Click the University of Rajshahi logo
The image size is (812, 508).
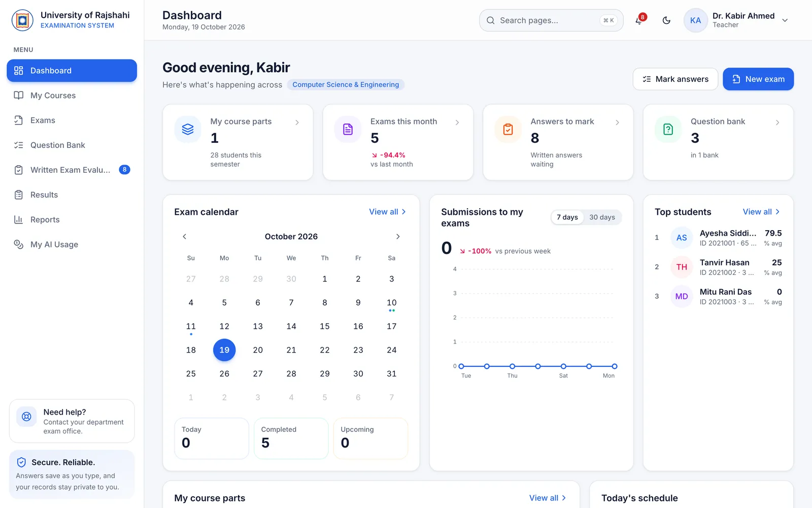(x=22, y=20)
